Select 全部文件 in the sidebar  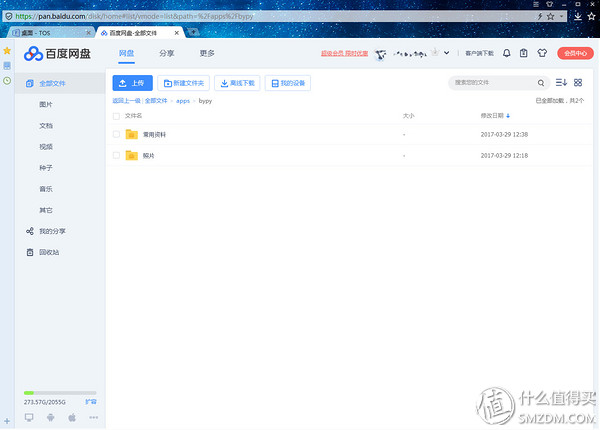point(60,83)
